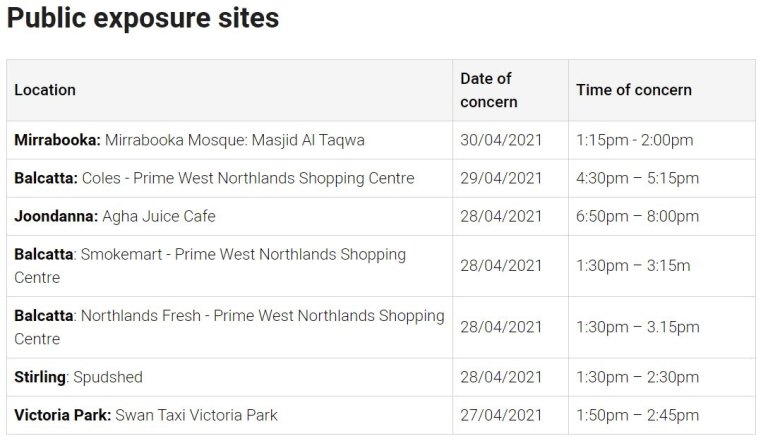Click the 1:15pm - 2:00pm time cell

634,140
